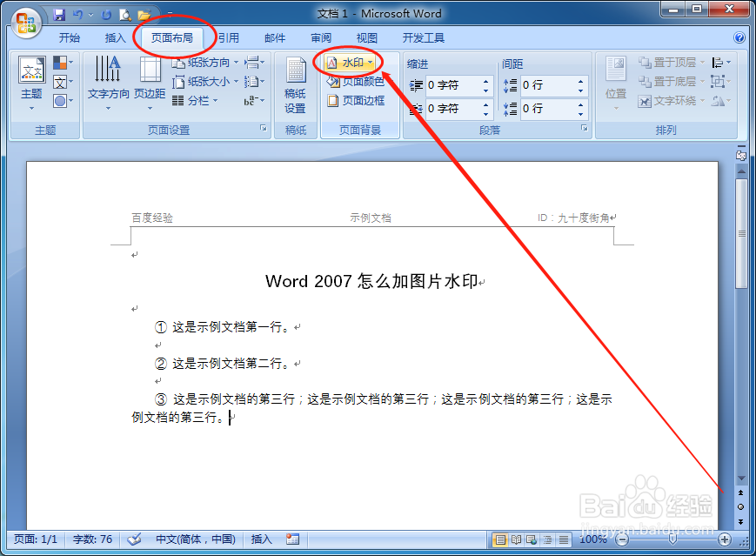756x556 pixels.
Task: Toggle the 插入 insert/overtype mode
Action: [261, 539]
